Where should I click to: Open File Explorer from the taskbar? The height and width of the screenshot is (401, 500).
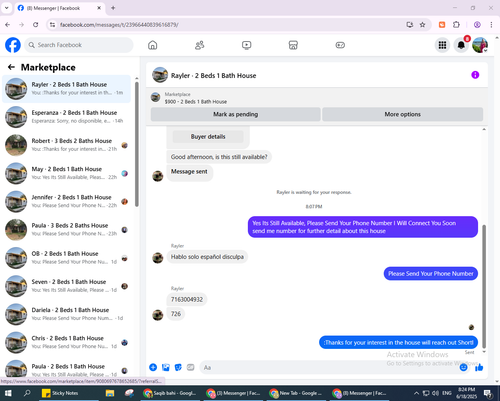[x=110, y=393]
